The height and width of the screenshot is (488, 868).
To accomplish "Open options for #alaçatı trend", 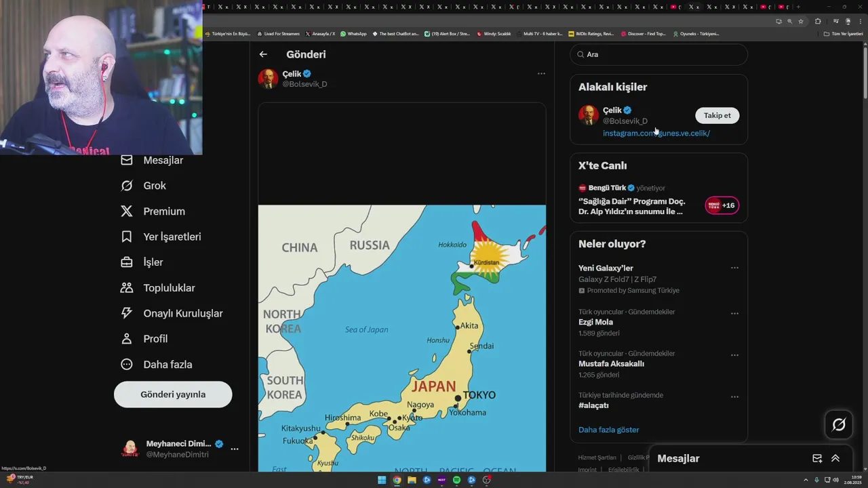I will [734, 396].
